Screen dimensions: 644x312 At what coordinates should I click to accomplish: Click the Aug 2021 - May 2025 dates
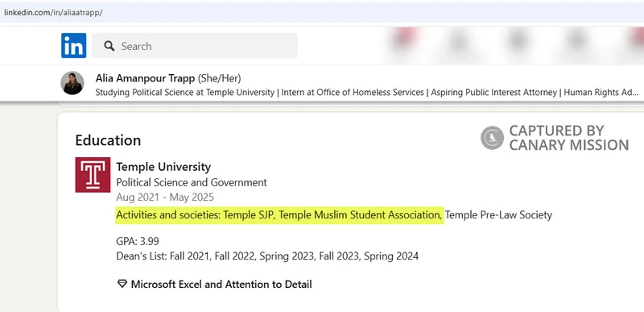(x=165, y=198)
